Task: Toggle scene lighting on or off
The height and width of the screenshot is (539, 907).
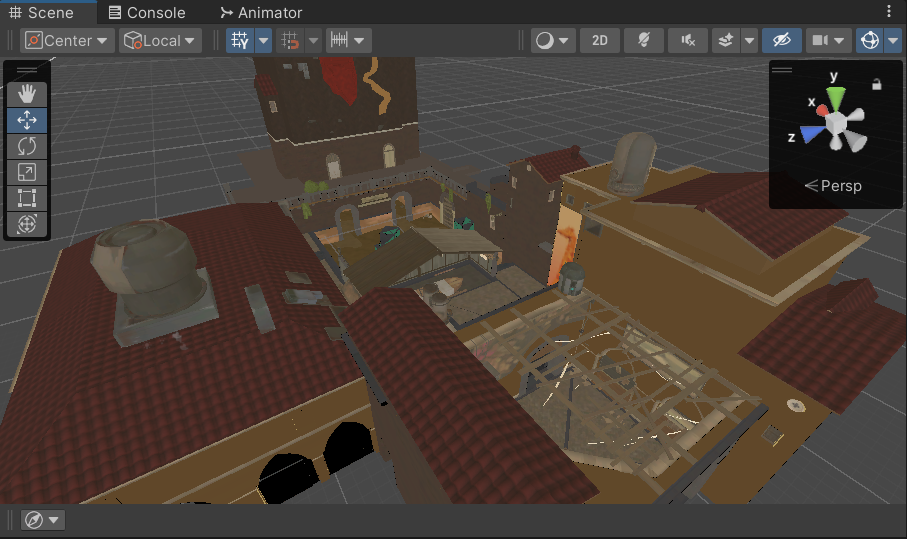Action: tap(644, 41)
